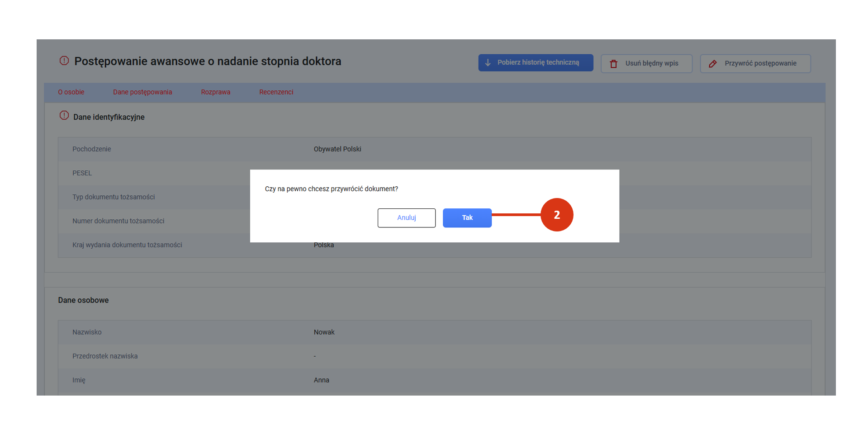The image size is (868, 434).
Task: Click the Przedrostek nazwiska row label
Action: pos(105,356)
